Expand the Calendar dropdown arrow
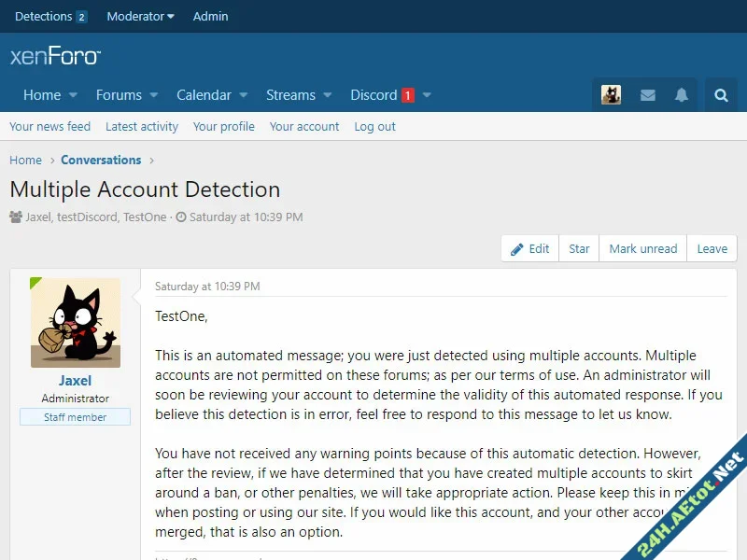The height and width of the screenshot is (560, 747). pos(243,95)
